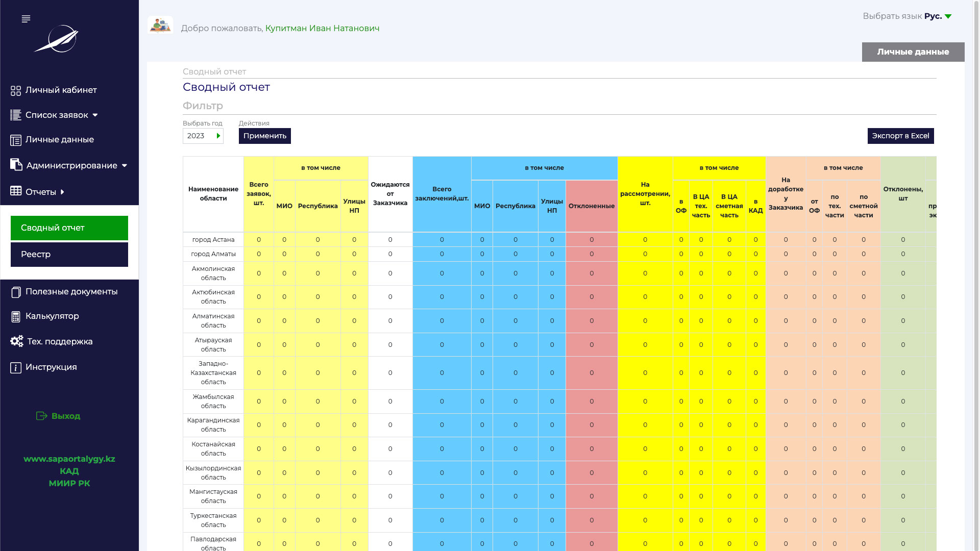Click the airplane logo in sidebar
Image resolution: width=980 pixels, height=551 pixels.
[57, 39]
